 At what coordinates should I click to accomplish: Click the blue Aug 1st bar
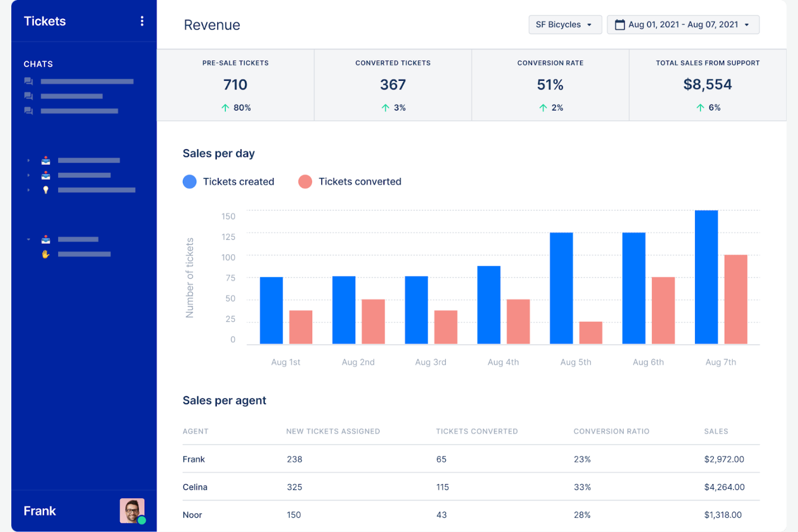[x=271, y=310]
